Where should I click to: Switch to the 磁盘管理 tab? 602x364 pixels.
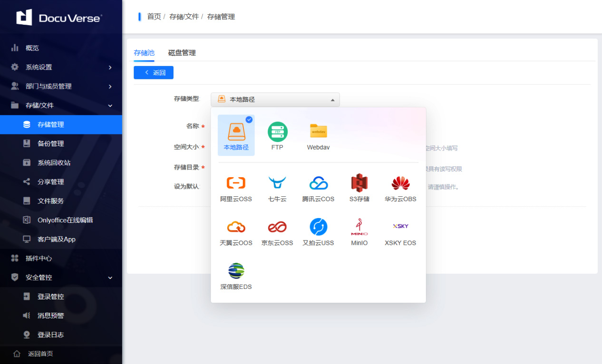tap(182, 53)
